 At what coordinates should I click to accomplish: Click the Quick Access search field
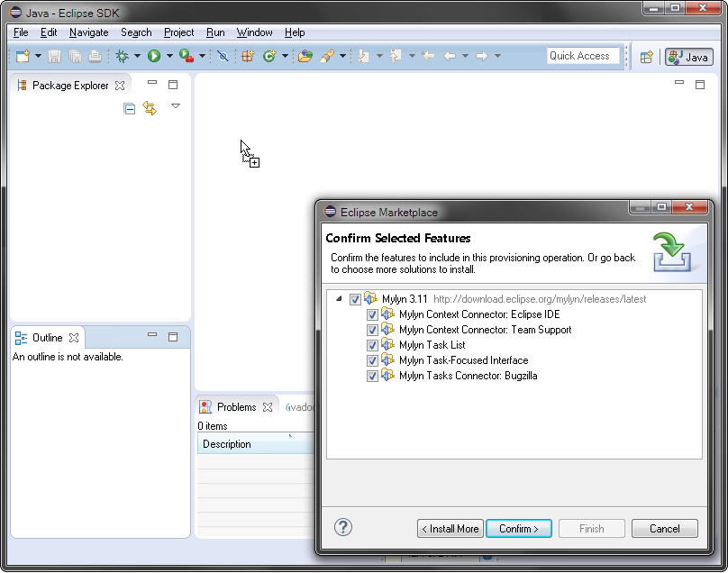pyautogui.click(x=583, y=56)
